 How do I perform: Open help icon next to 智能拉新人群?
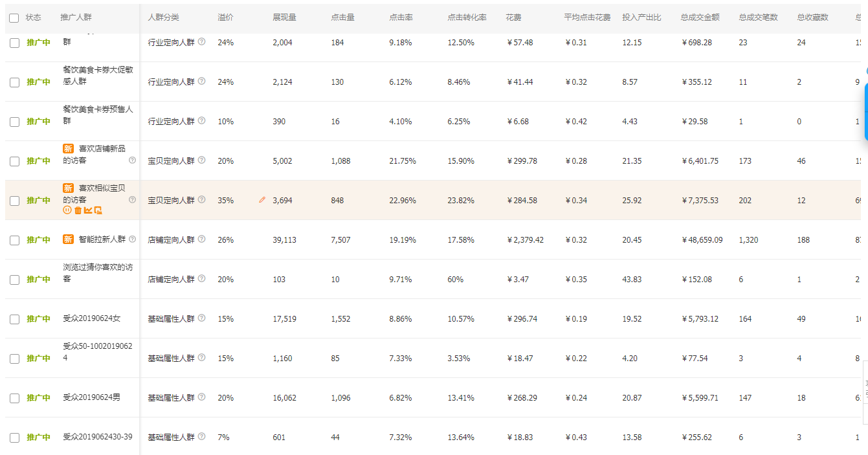(133, 239)
